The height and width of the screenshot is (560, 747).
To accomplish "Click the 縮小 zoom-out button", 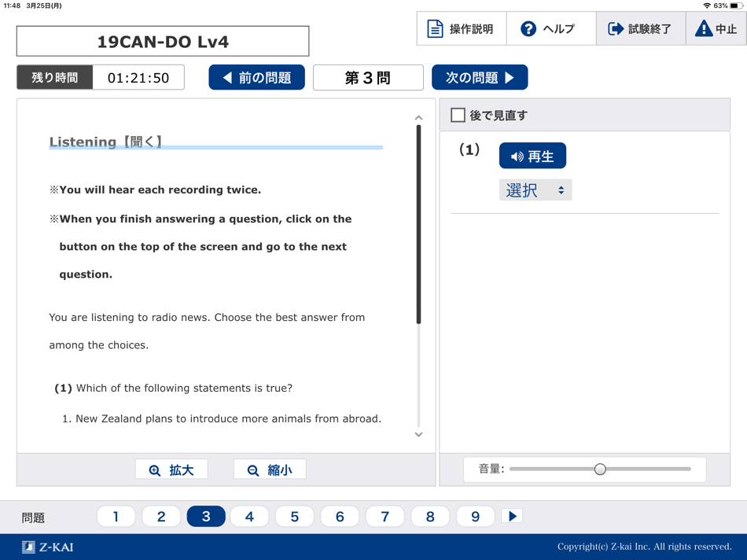I will click(270, 470).
